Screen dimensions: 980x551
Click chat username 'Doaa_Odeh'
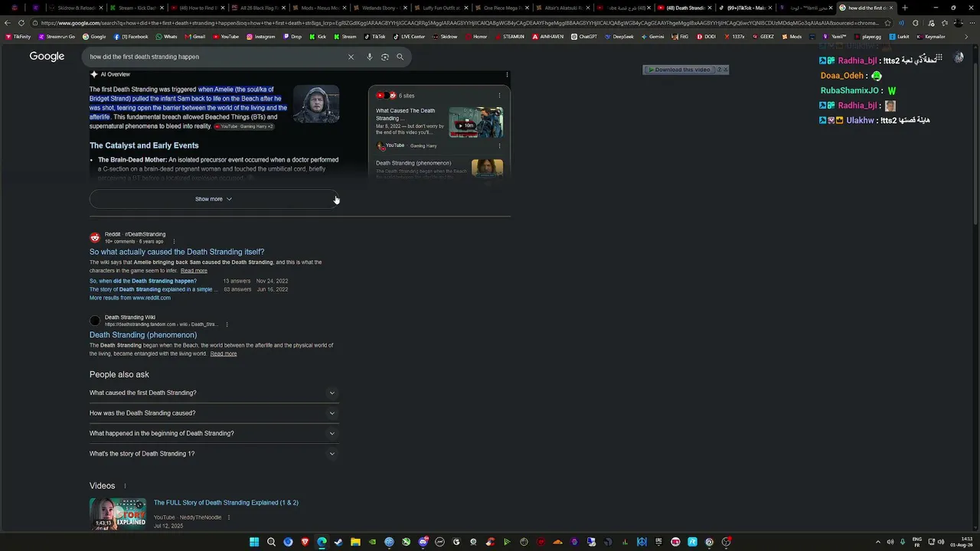(842, 76)
